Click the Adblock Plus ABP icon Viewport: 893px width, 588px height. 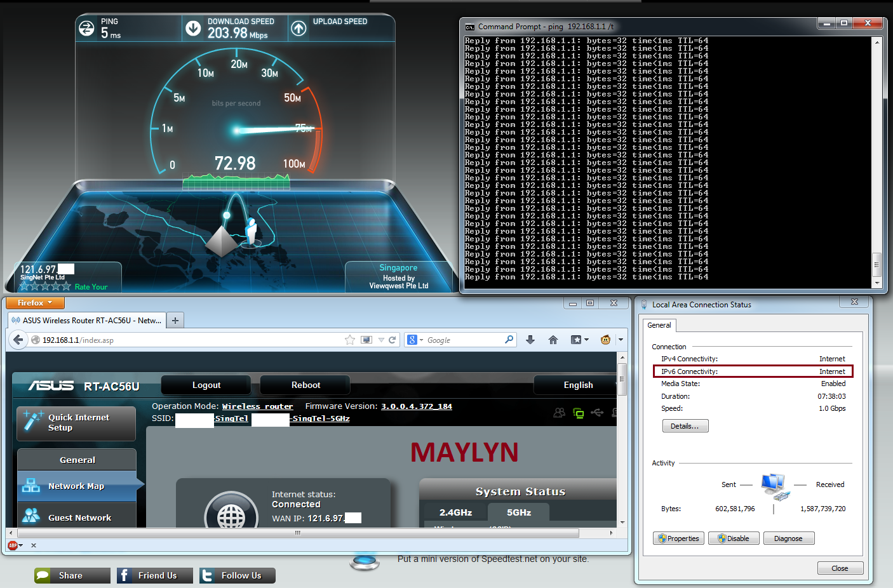tap(13, 545)
